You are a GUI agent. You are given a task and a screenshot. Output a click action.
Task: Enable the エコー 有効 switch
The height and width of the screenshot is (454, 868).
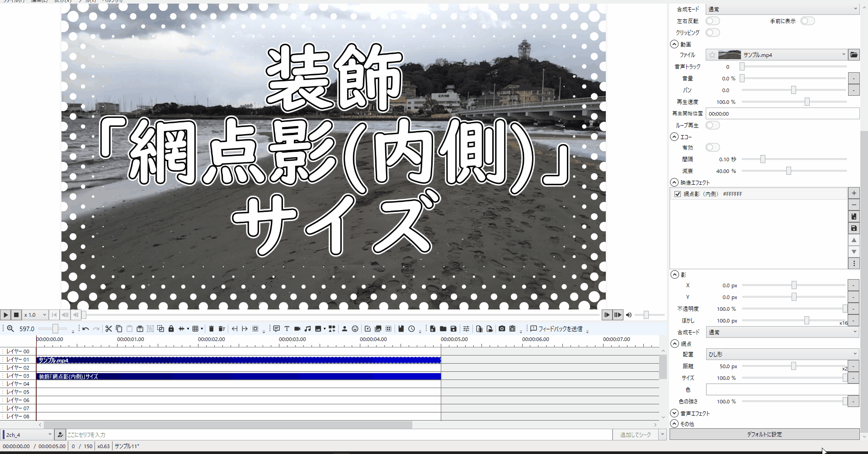712,147
